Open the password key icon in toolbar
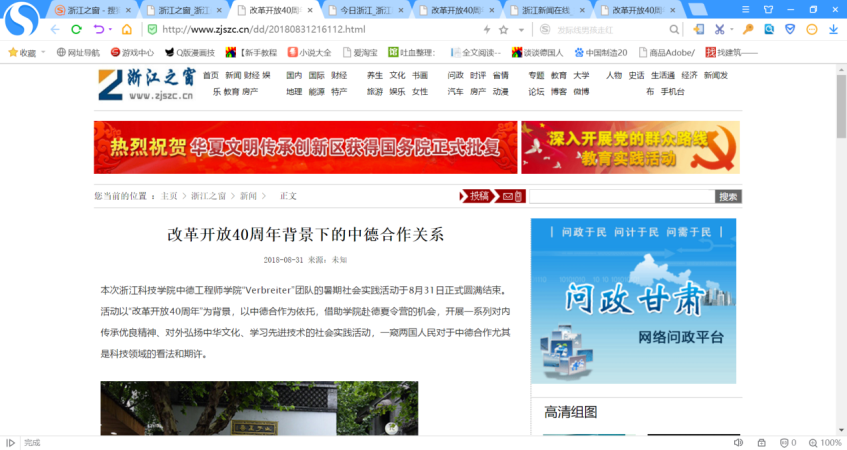 (x=746, y=30)
